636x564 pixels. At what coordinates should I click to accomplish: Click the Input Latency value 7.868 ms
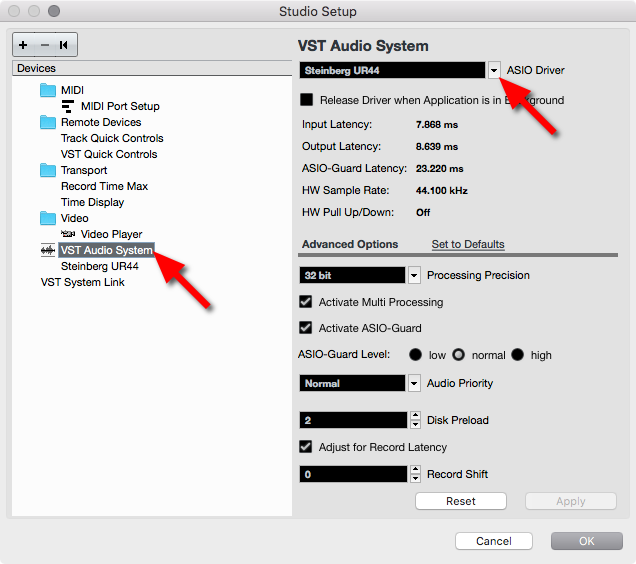point(437,125)
